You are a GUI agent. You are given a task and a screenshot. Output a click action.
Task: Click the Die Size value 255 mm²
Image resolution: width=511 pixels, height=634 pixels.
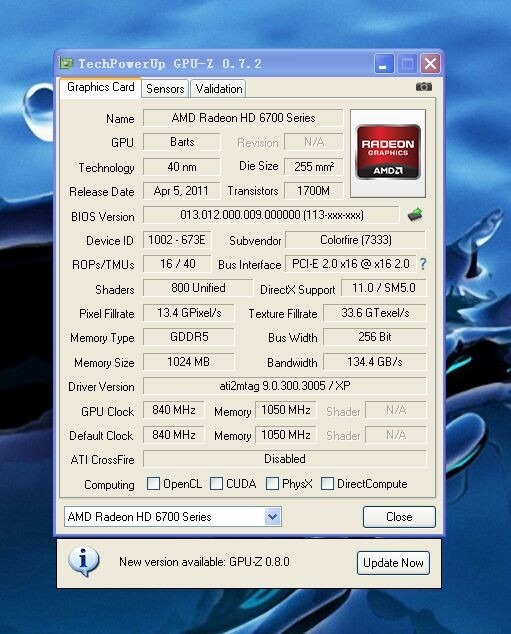[314, 167]
